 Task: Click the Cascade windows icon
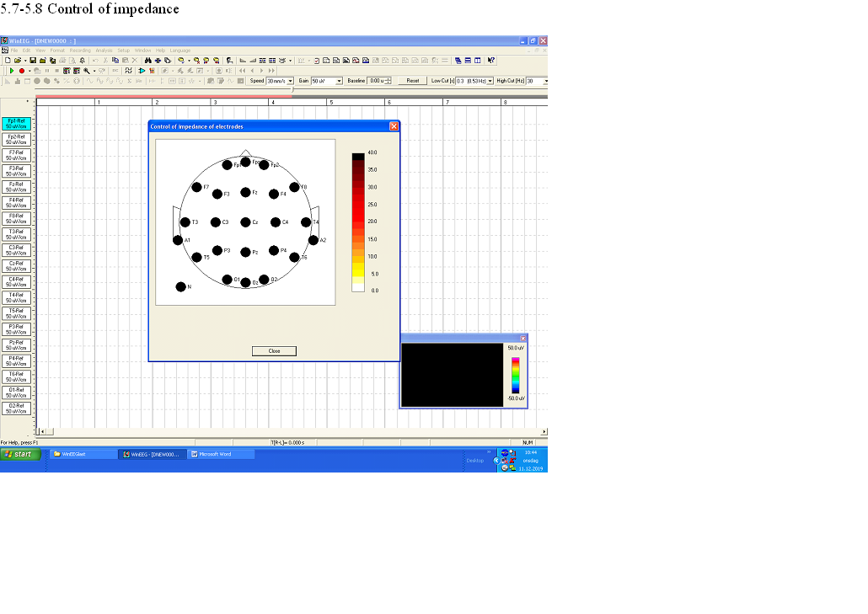pos(458,61)
